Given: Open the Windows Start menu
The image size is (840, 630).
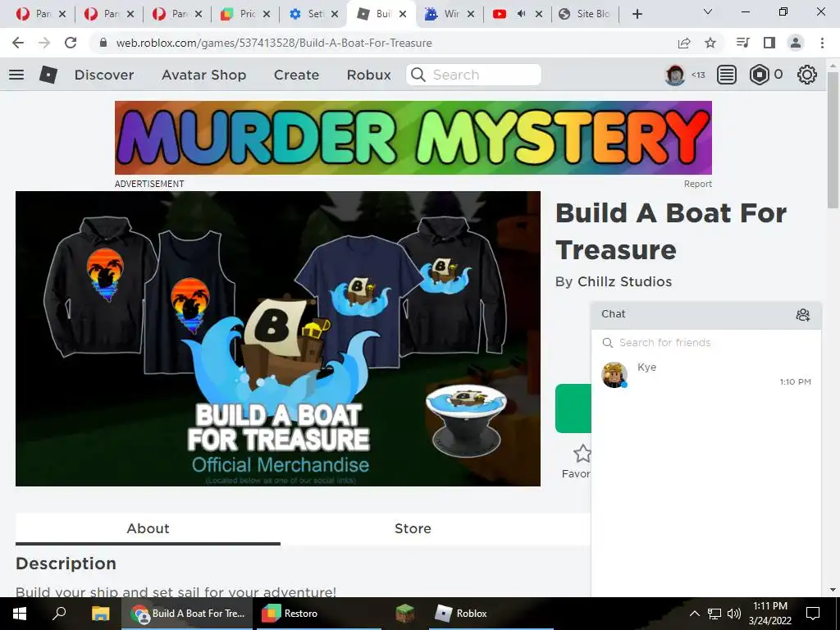Looking at the screenshot, I should (x=20, y=614).
